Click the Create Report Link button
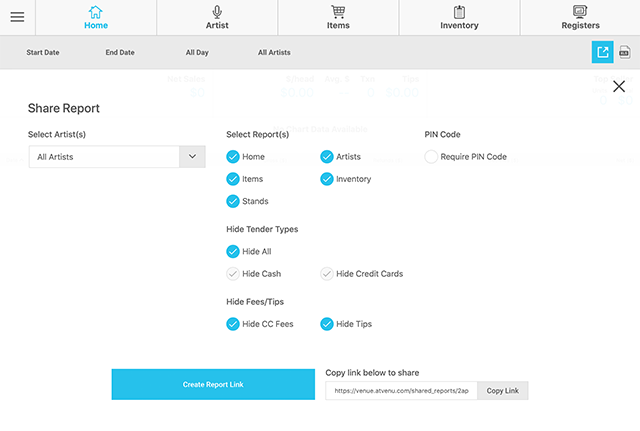The height and width of the screenshot is (431, 640). (212, 384)
